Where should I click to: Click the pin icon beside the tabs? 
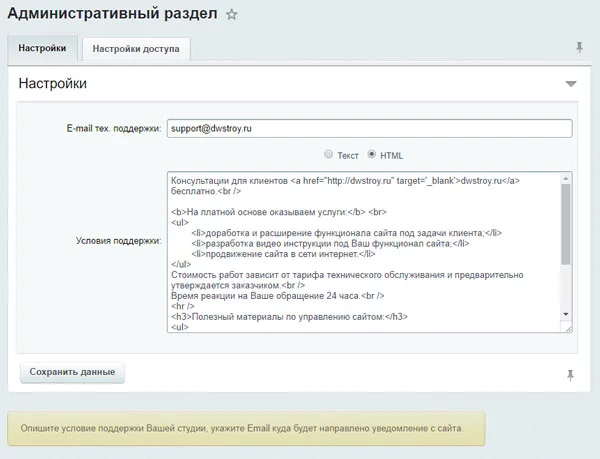pos(579,47)
